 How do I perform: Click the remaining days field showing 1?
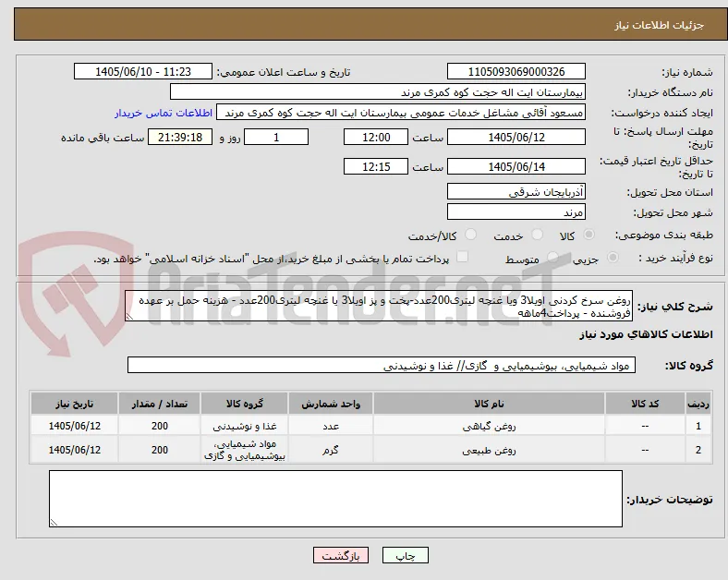276,138
